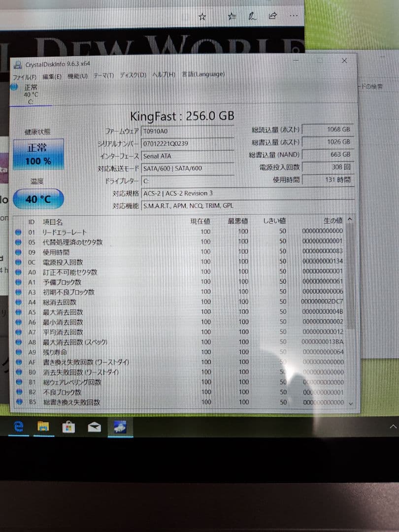Click the 308 回 power on count value
399x532 pixels.
[328, 167]
